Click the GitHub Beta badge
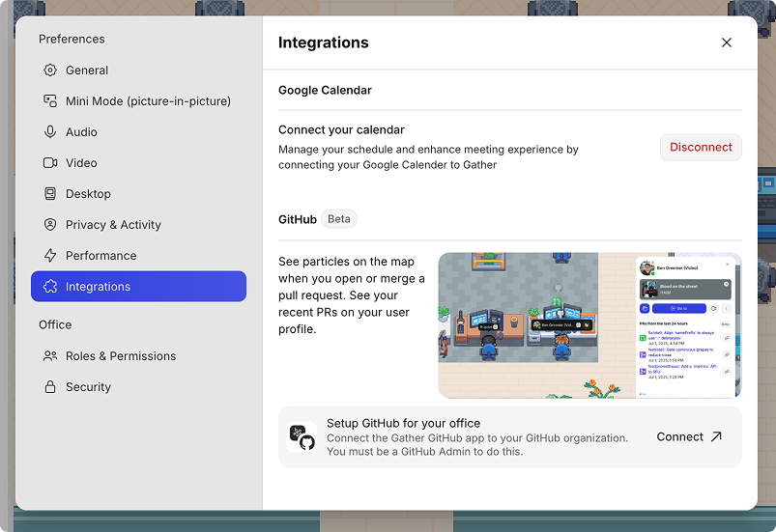This screenshot has width=776, height=532. tap(339, 219)
